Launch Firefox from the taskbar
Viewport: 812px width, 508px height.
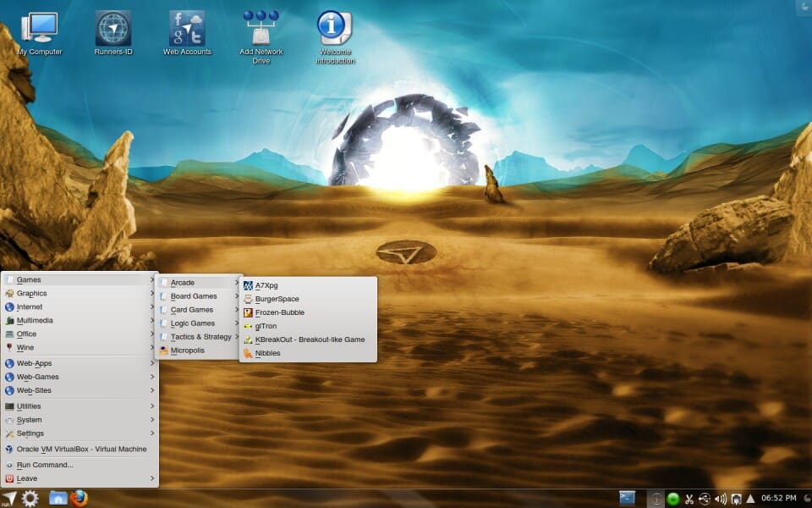pos(79,498)
